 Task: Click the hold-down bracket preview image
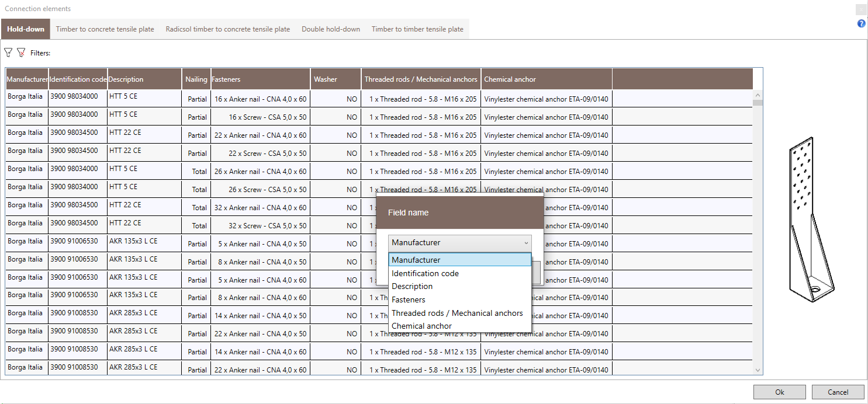(x=812, y=219)
